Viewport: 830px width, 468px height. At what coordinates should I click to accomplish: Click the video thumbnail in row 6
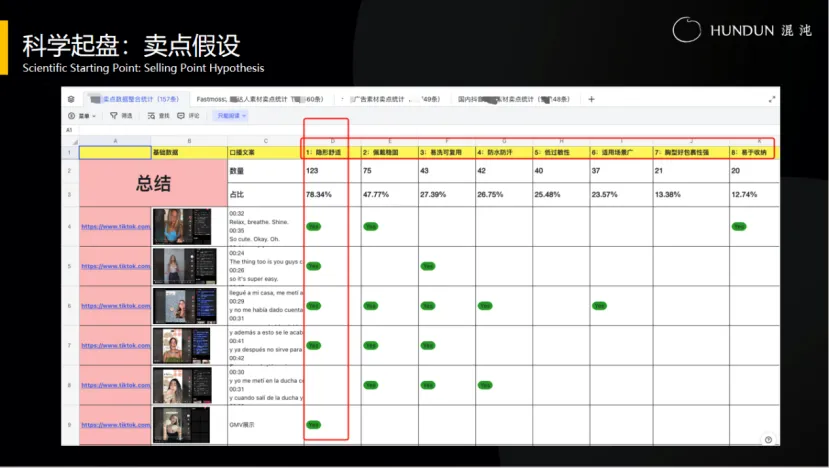pyautogui.click(x=182, y=305)
